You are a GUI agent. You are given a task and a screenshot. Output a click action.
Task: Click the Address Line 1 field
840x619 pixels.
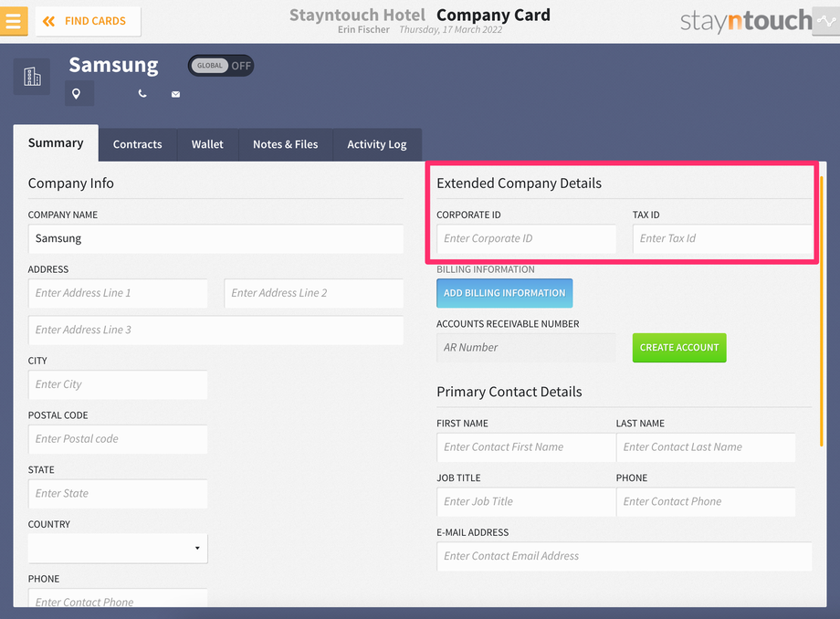[x=118, y=293]
